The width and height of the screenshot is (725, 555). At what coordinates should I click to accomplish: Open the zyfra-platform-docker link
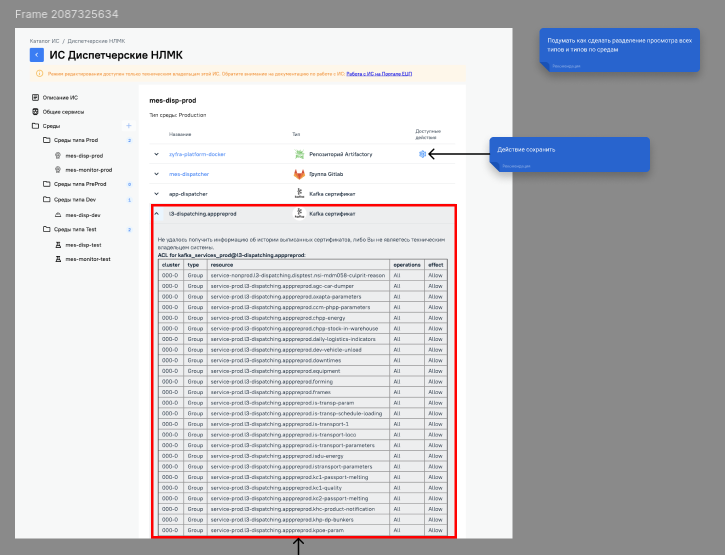197,154
